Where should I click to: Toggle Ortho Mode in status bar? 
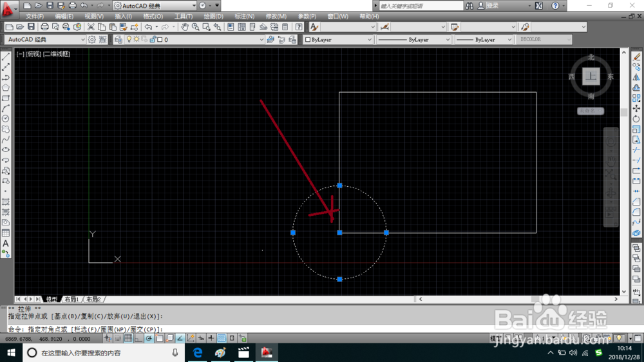[x=138, y=338]
